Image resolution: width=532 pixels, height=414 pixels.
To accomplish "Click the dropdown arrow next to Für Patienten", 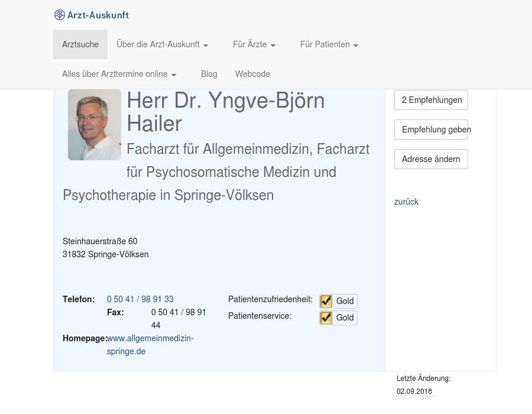I will 355,45.
